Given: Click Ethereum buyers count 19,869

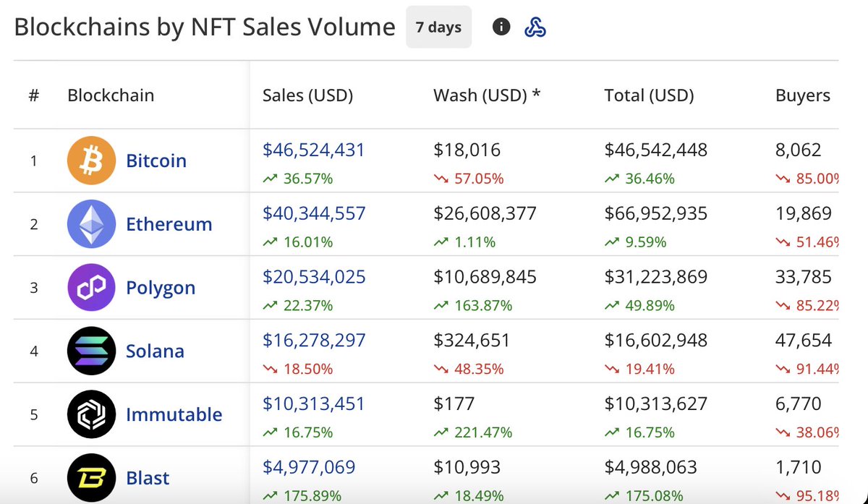Looking at the screenshot, I should tap(804, 213).
